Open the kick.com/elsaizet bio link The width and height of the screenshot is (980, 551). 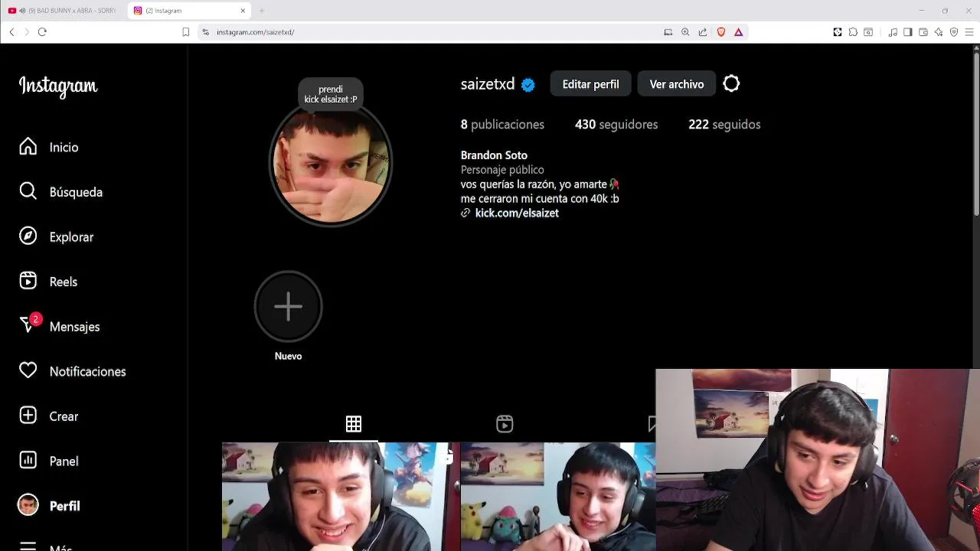click(x=517, y=214)
